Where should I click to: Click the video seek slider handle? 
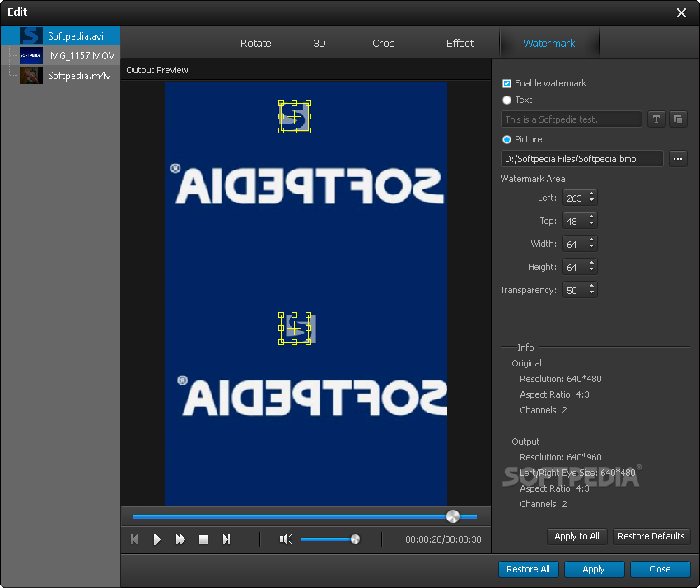point(453,516)
